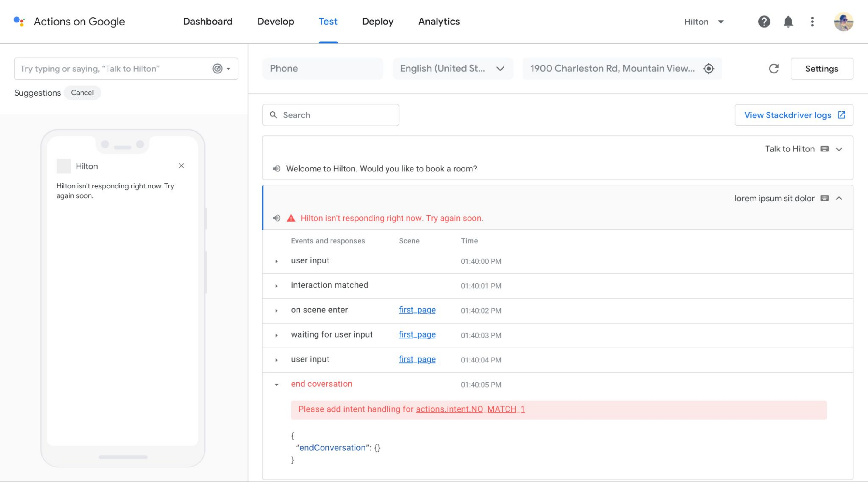Click the endConversation JSON key
868x482 pixels.
tap(333, 448)
